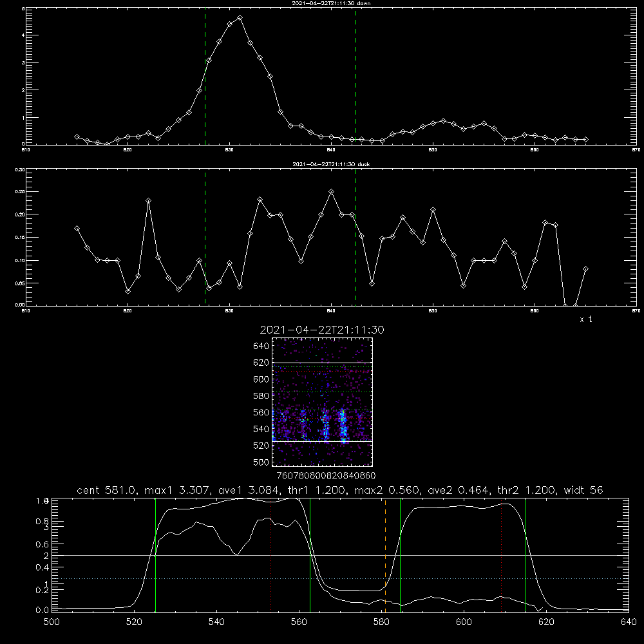The image size is (644, 644).
Task: Click the '600' label on bottom plot x-axis
Action: [464, 621]
